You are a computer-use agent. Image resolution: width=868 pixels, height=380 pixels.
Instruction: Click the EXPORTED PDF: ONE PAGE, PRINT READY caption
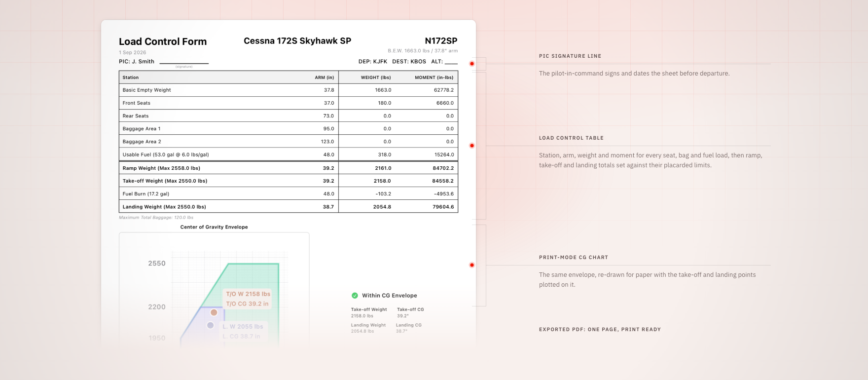pos(600,330)
